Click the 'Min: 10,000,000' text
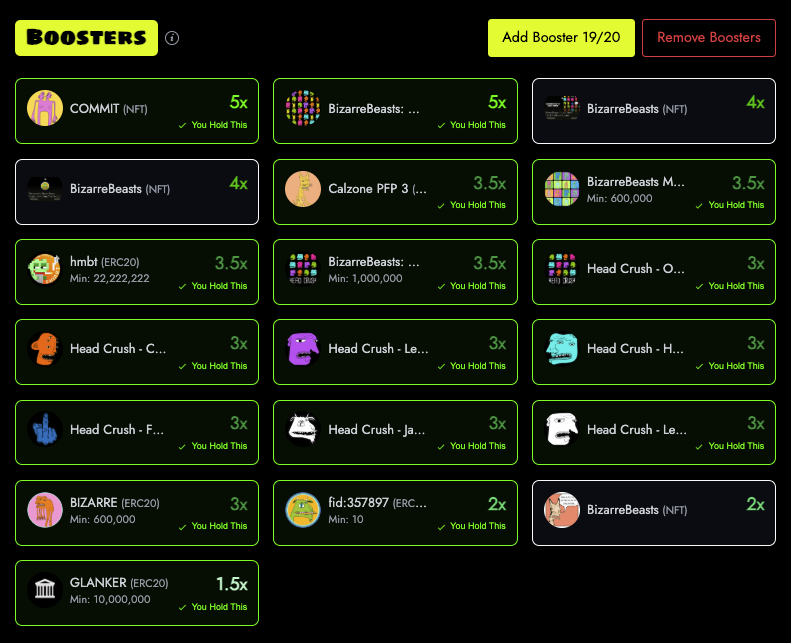The image size is (791, 643). click(110, 600)
